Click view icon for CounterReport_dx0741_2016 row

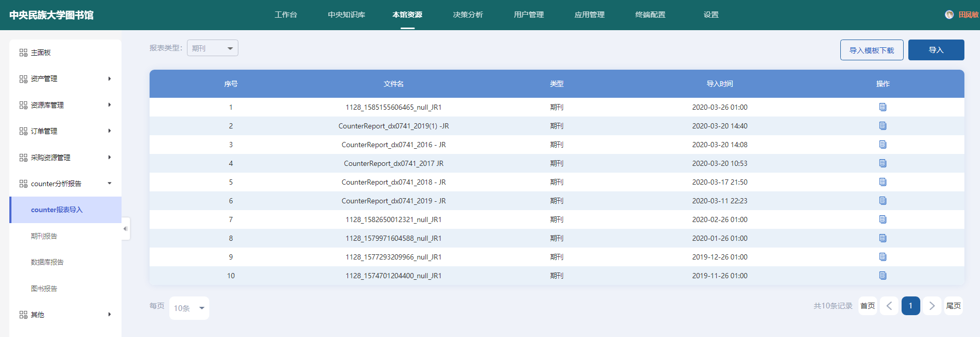coord(882,145)
